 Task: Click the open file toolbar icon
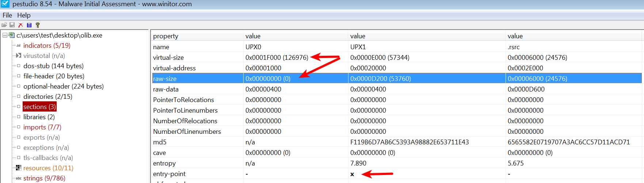click(4, 25)
